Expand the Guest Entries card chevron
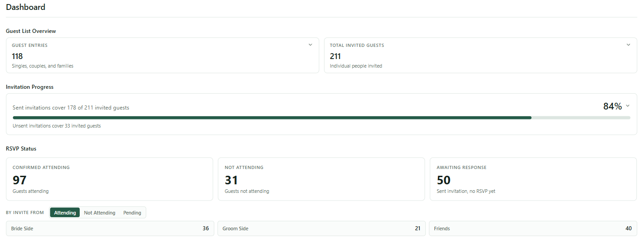Viewport: 644px width, 242px height. [x=310, y=45]
